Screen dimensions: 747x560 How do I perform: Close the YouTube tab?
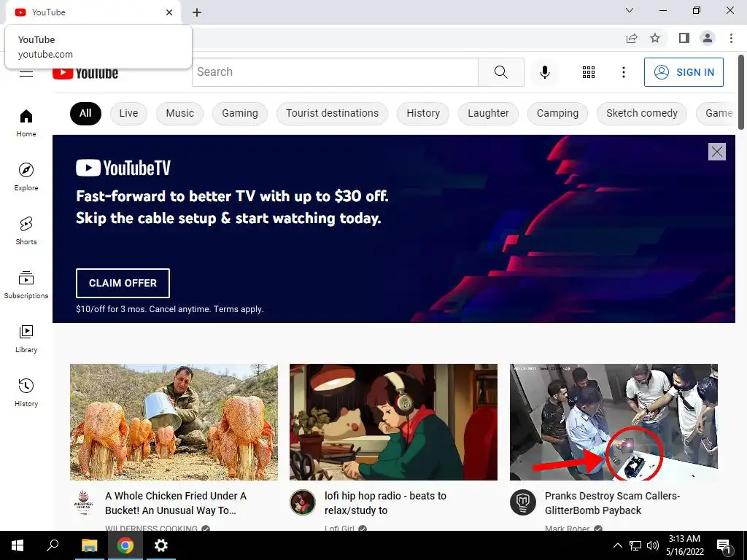pos(169,12)
